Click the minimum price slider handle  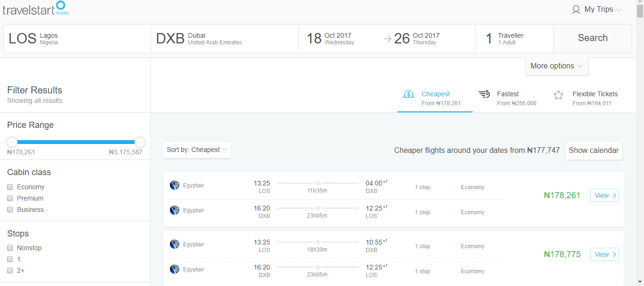12,142
